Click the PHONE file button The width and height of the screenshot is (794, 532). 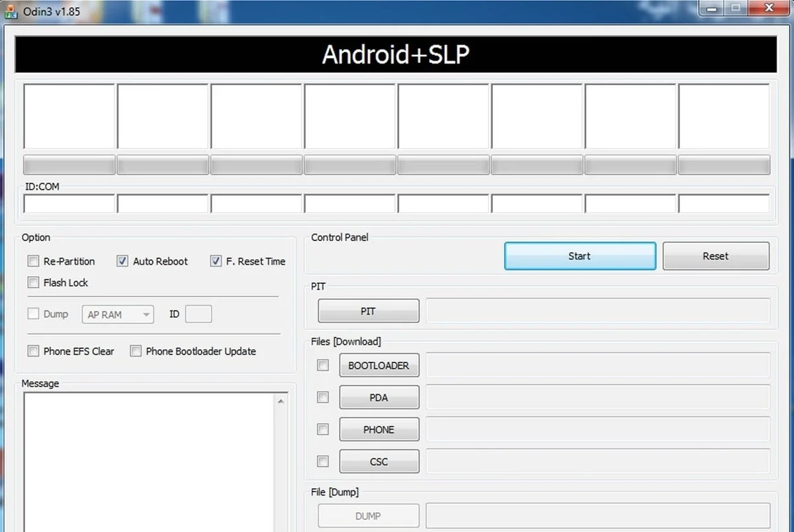coord(379,429)
